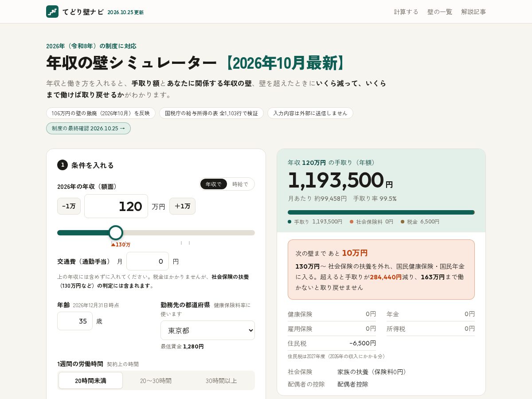The height and width of the screenshot is (399, 532).
Task: Open the 解説記事 nav link
Action: (473, 12)
